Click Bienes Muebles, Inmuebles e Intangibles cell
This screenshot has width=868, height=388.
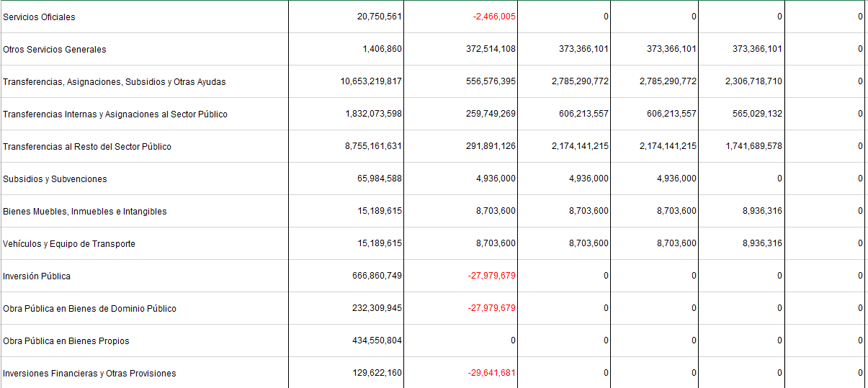pyautogui.click(x=144, y=211)
